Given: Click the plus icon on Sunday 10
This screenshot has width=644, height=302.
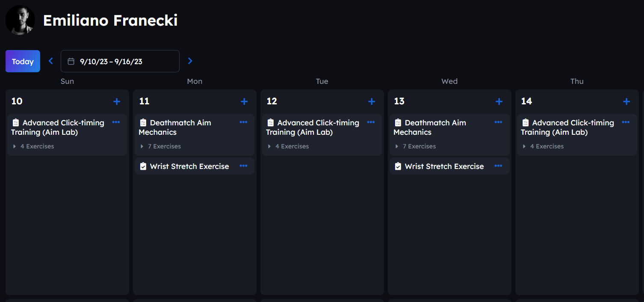Looking at the screenshot, I should (x=117, y=101).
